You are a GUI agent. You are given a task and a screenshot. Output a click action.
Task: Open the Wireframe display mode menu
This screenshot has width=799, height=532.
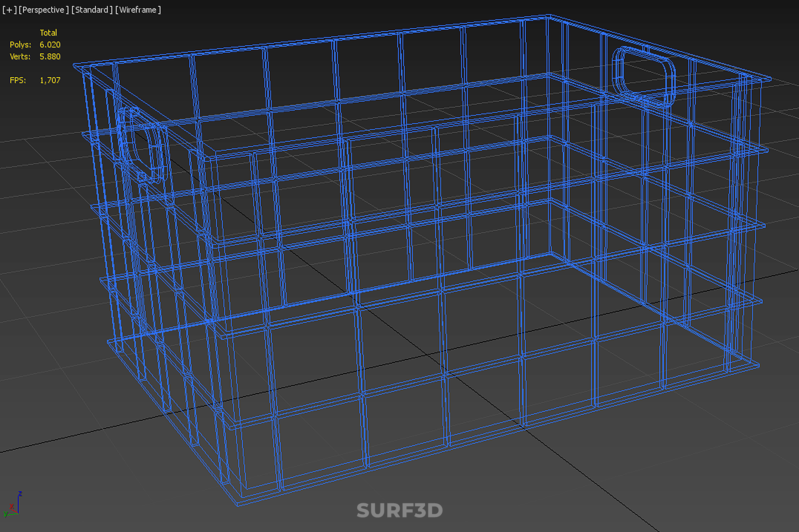click(x=138, y=10)
